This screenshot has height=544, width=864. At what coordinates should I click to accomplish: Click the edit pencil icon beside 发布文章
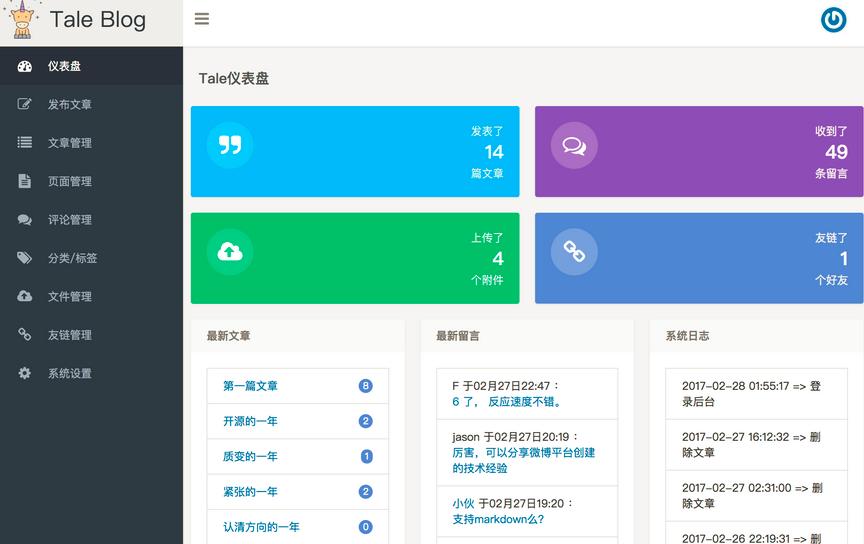coord(25,104)
